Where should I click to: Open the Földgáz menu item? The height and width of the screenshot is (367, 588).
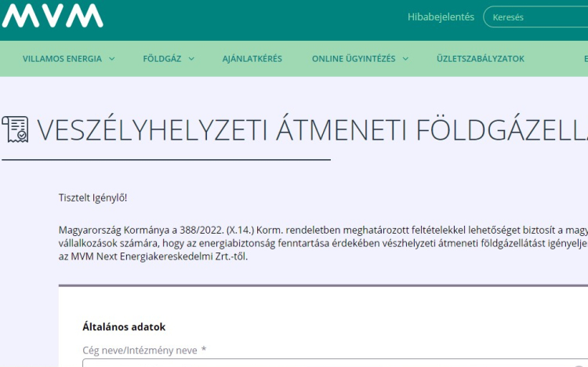pyautogui.click(x=161, y=59)
